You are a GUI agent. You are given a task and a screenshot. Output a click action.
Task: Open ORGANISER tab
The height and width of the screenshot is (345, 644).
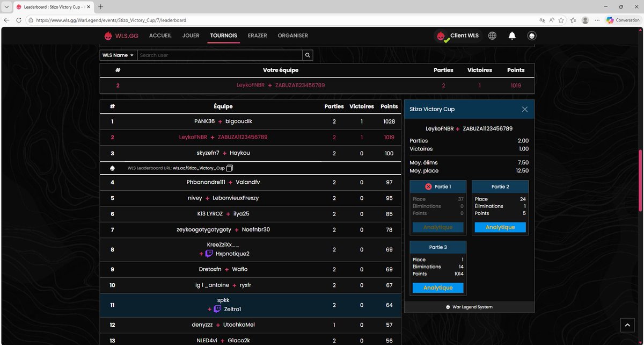click(x=293, y=35)
